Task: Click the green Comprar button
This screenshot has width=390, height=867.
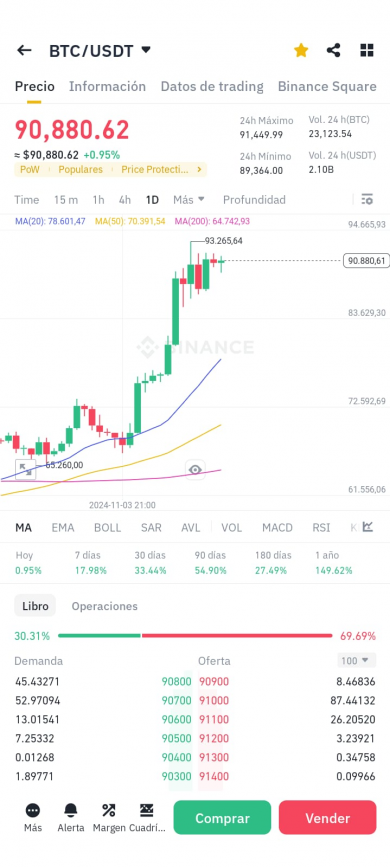Action: [222, 817]
